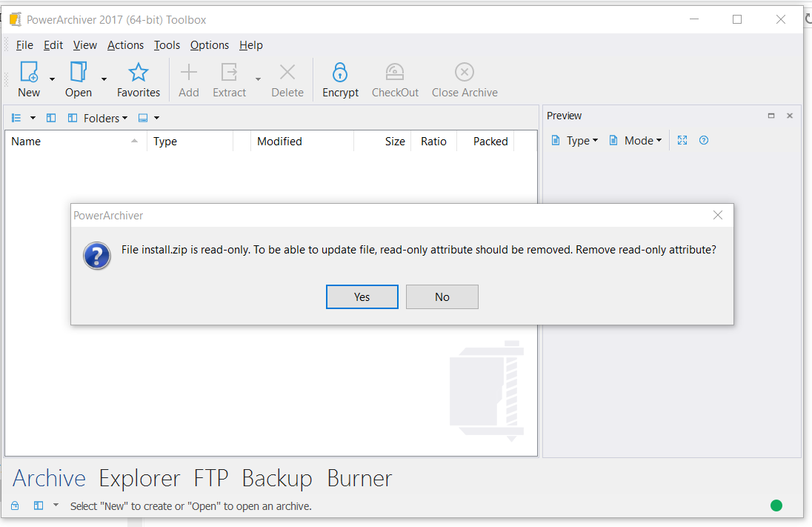Click the status bar layout icon
This screenshot has width=812, height=527.
pos(39,506)
